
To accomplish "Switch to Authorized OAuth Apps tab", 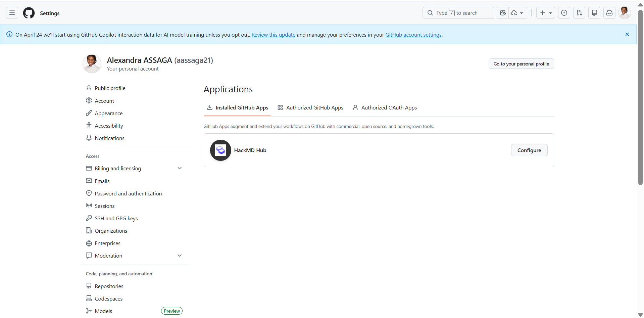I will click(x=385, y=107).
